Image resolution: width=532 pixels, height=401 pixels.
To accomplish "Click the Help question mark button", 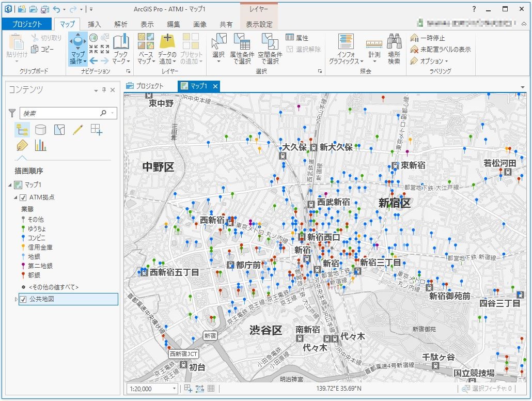I will click(x=474, y=9).
